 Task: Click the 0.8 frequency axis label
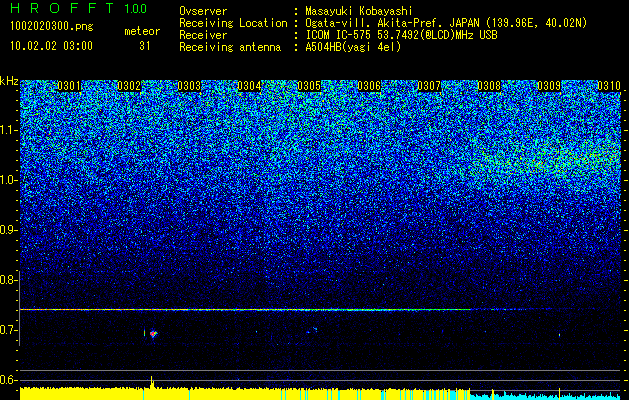pyautogui.click(x=7, y=280)
